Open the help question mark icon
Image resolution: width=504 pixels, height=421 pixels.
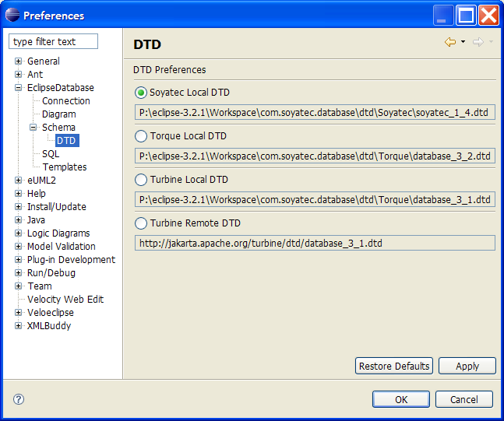click(x=19, y=399)
